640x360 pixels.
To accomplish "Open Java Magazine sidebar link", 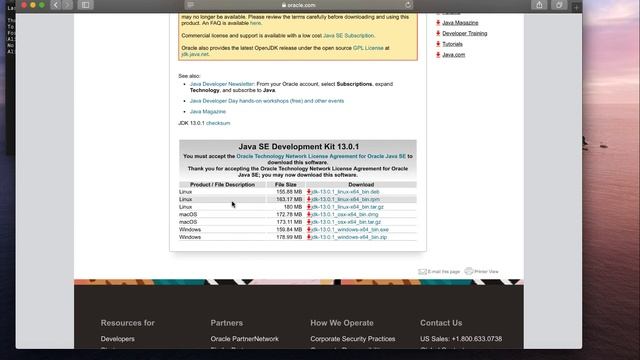I will pos(460,23).
